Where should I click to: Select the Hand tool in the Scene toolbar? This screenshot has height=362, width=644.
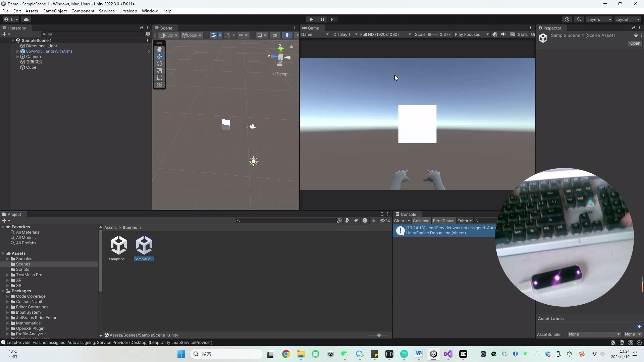(x=159, y=49)
